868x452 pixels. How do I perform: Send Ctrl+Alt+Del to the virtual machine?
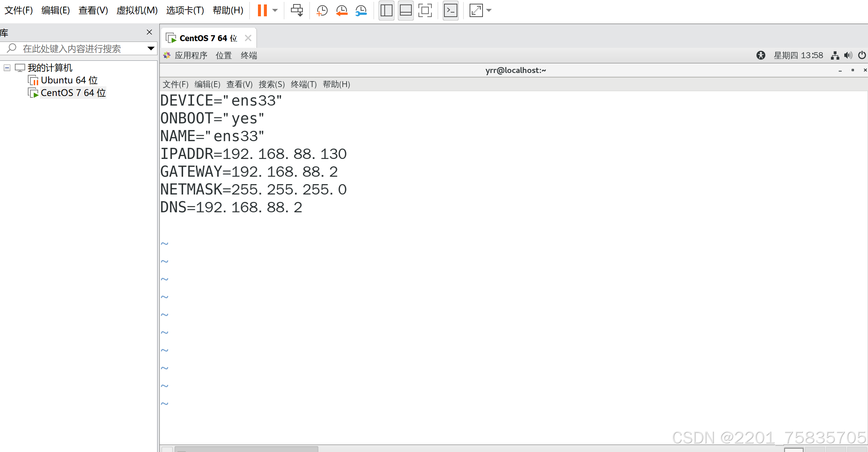pos(296,10)
